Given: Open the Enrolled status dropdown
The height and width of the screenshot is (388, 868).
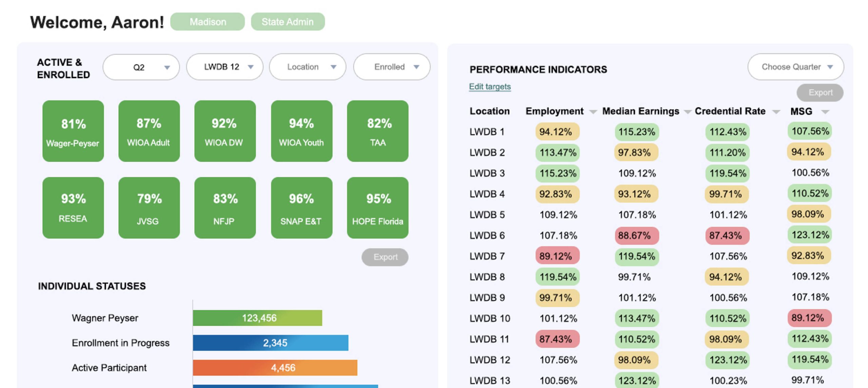Looking at the screenshot, I should pos(392,67).
